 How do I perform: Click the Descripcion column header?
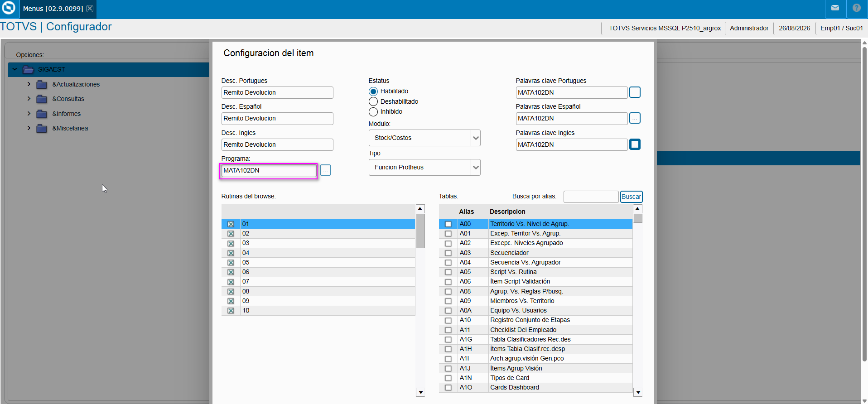tap(507, 212)
